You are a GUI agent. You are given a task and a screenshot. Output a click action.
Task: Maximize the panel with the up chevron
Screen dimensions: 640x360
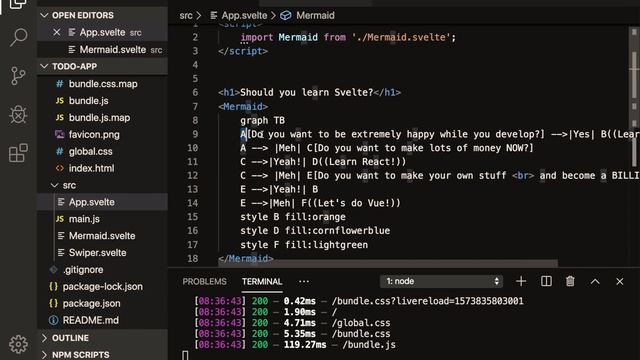595,281
